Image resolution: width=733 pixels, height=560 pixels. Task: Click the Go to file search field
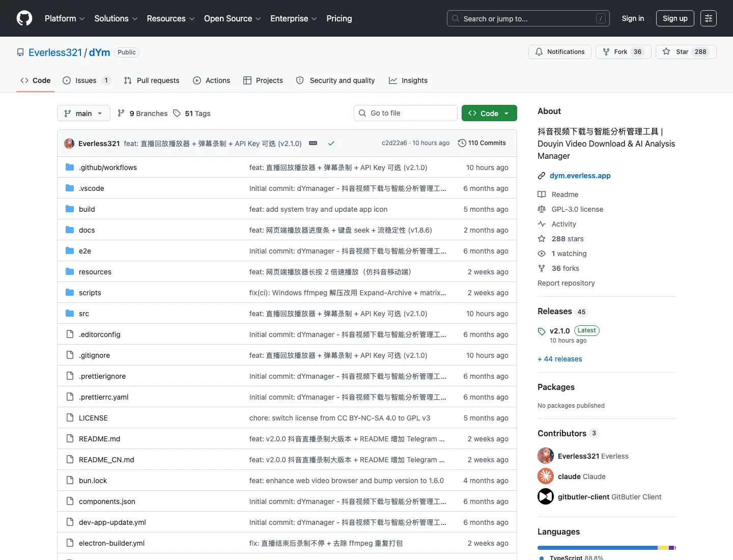[406, 113]
